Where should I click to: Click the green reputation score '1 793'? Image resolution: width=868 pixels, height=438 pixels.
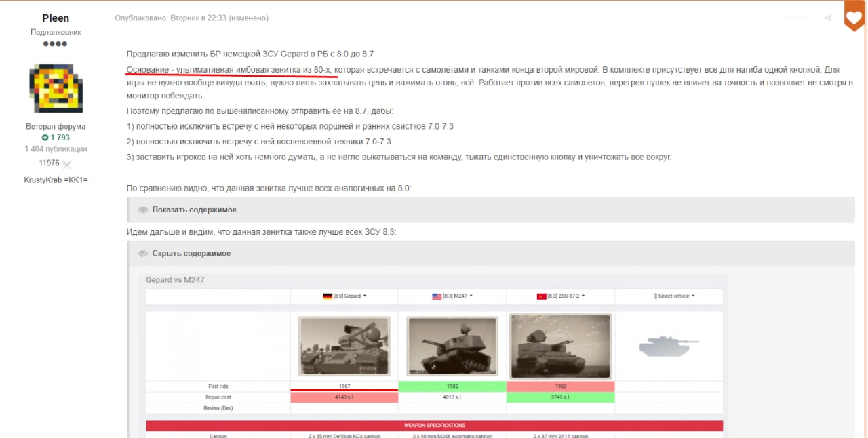point(56,138)
